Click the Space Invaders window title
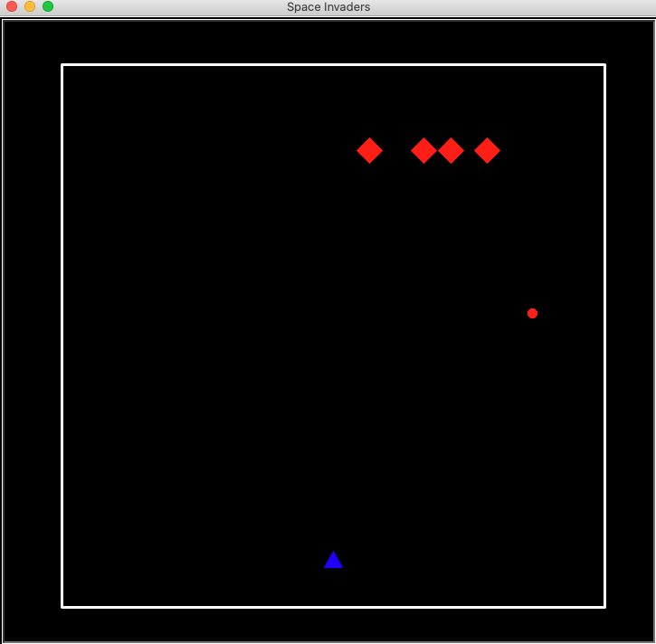 (x=328, y=6)
